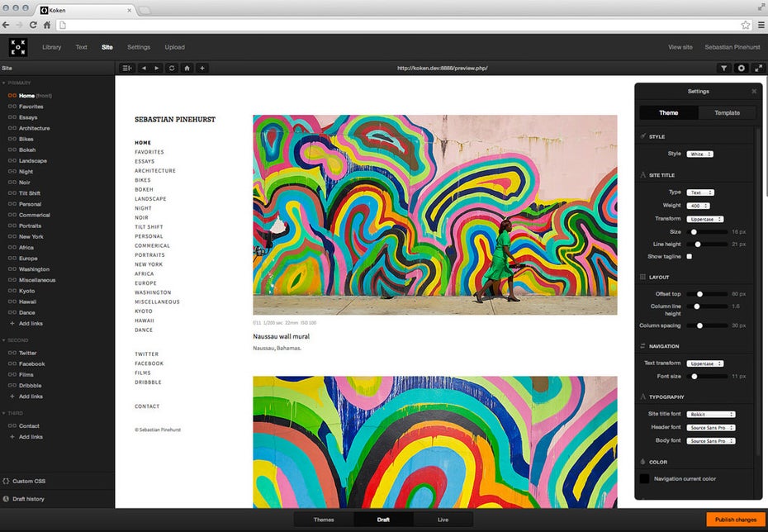The width and height of the screenshot is (768, 532).
Task: Click Publish changes button
Action: (735, 520)
